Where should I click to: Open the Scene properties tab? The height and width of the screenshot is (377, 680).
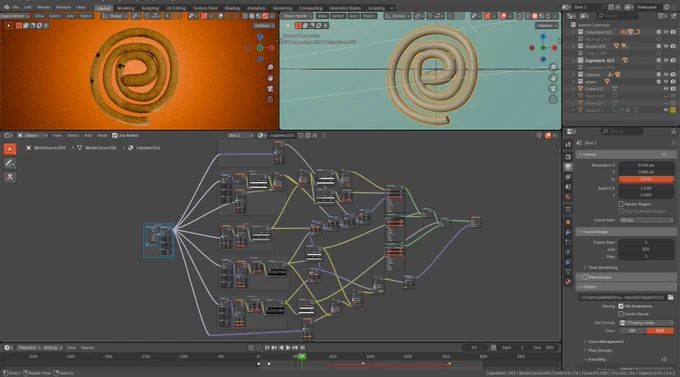[x=568, y=187]
